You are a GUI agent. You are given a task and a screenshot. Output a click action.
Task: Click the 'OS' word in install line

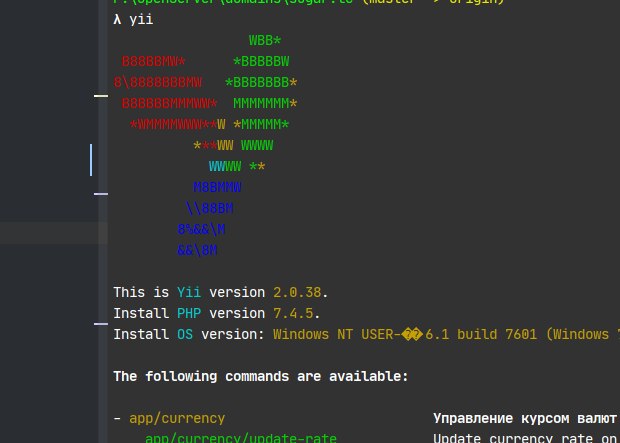(185, 334)
